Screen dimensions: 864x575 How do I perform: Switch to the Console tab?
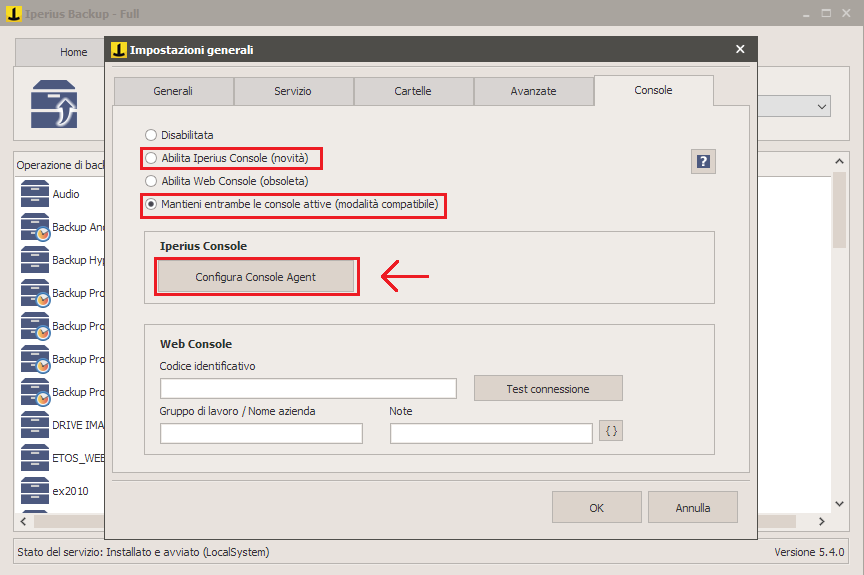(654, 90)
